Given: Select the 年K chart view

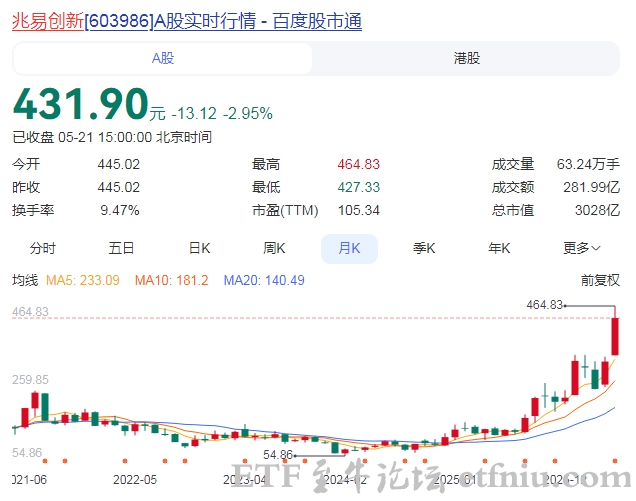Looking at the screenshot, I should click(499, 248).
